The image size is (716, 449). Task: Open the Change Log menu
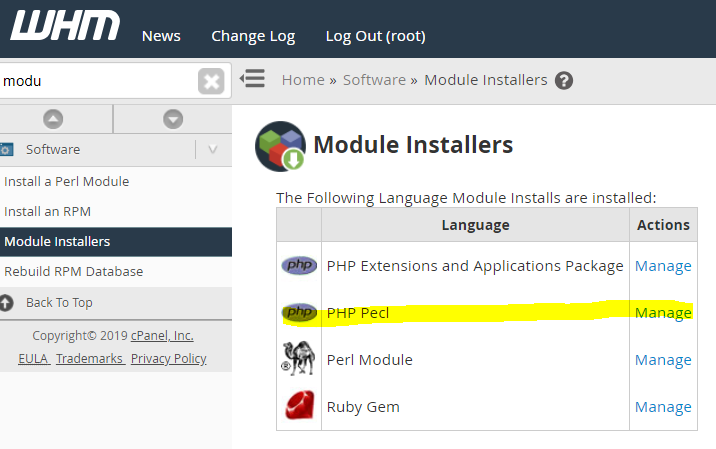coord(253,36)
